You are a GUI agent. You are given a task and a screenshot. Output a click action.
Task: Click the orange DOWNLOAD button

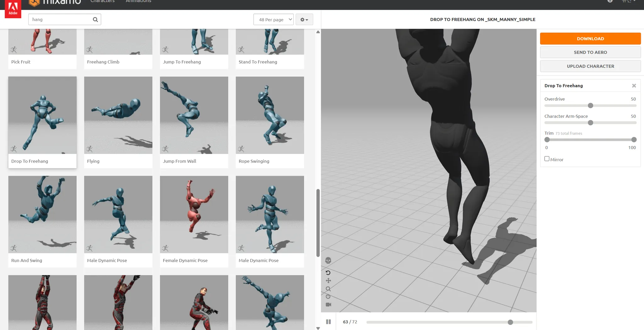[x=590, y=39]
